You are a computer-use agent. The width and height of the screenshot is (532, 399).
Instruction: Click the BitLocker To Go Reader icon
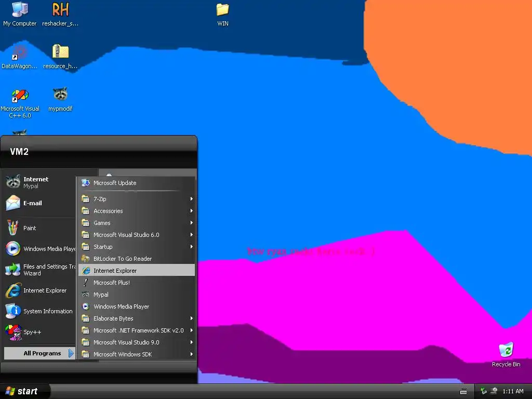coord(86,259)
